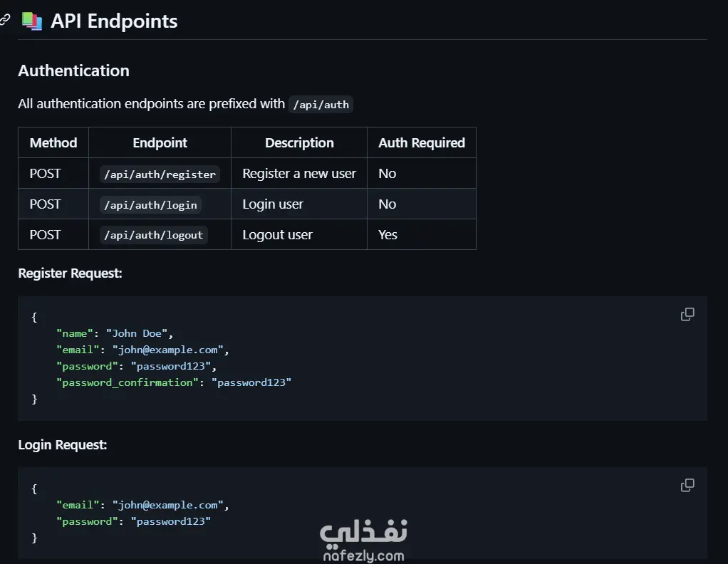Click the /api/auth/login endpoint code

pos(150,204)
